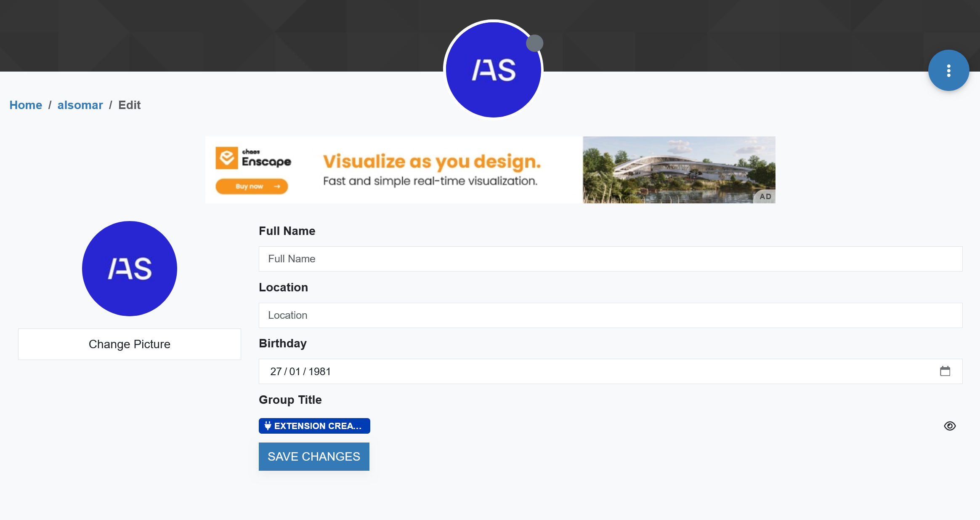This screenshot has width=980, height=520.
Task: Open the three-dot floating action menu
Action: [948, 70]
